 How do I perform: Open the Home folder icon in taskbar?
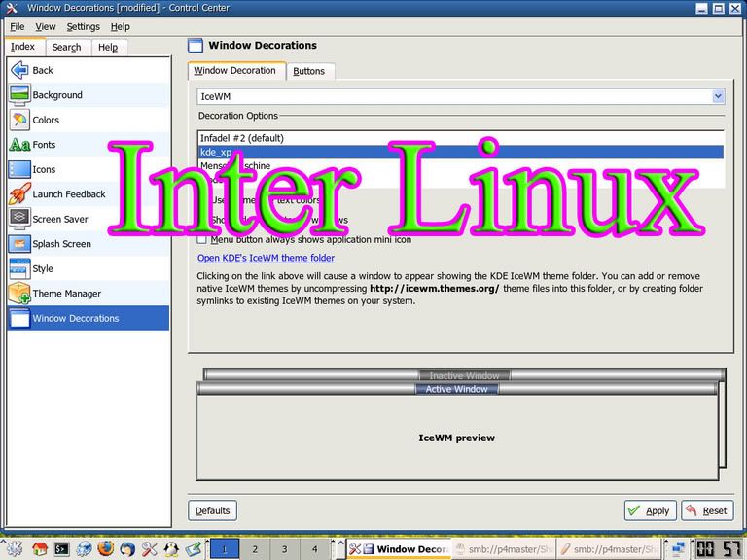(40, 549)
